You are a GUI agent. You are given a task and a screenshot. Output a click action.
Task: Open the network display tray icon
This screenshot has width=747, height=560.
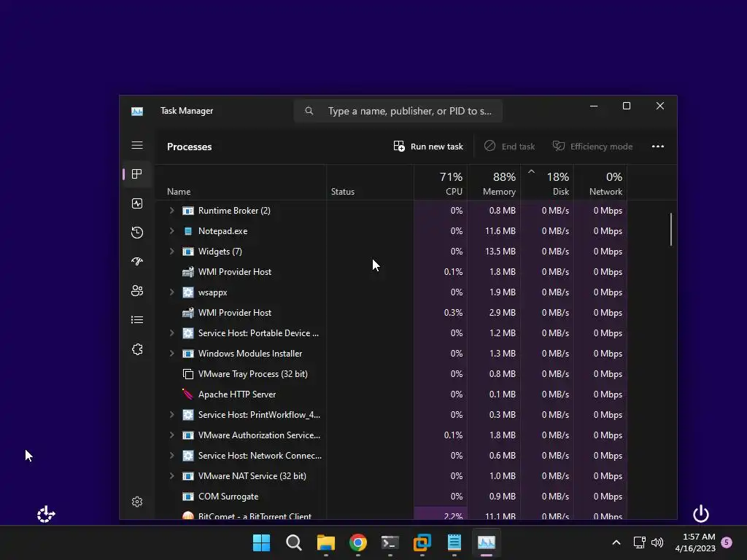point(639,542)
